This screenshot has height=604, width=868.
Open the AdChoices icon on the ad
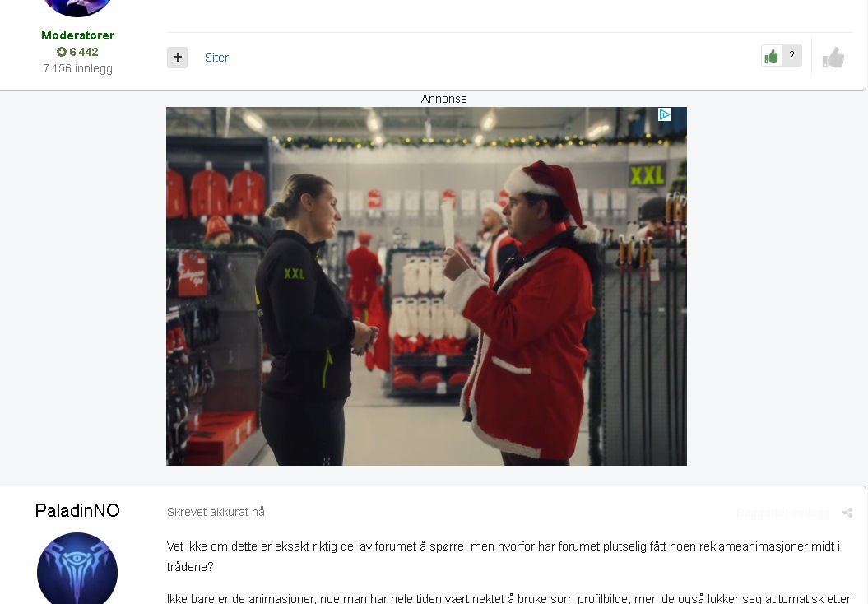pyautogui.click(x=664, y=114)
